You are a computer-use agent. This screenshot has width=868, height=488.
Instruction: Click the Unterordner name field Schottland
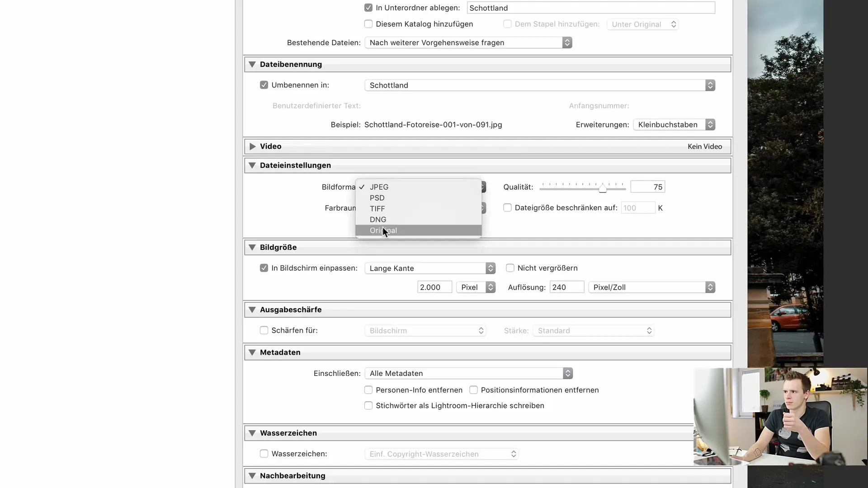pyautogui.click(x=591, y=8)
